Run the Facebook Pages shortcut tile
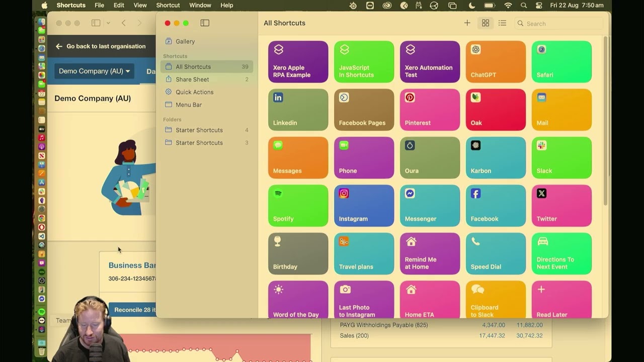The image size is (644, 362). point(364,110)
